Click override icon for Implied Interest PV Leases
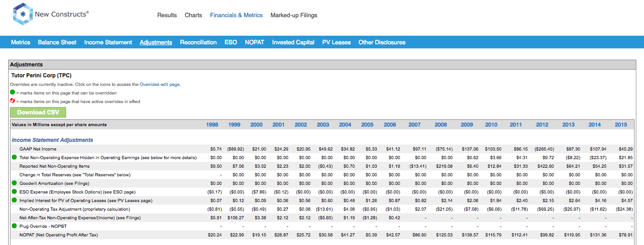 (14, 201)
